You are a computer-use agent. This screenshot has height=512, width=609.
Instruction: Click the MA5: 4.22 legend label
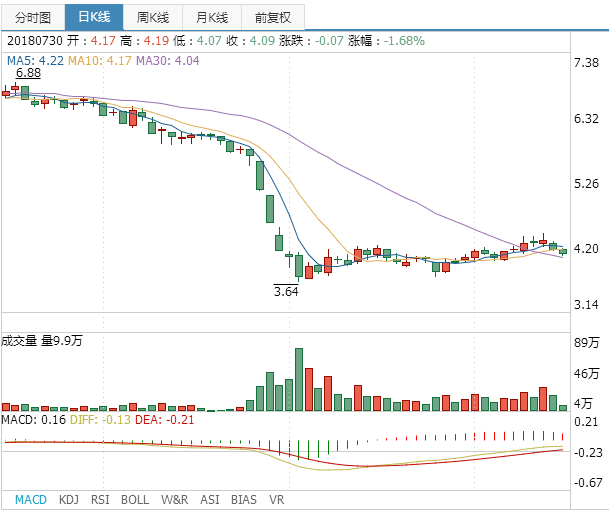tap(35, 61)
